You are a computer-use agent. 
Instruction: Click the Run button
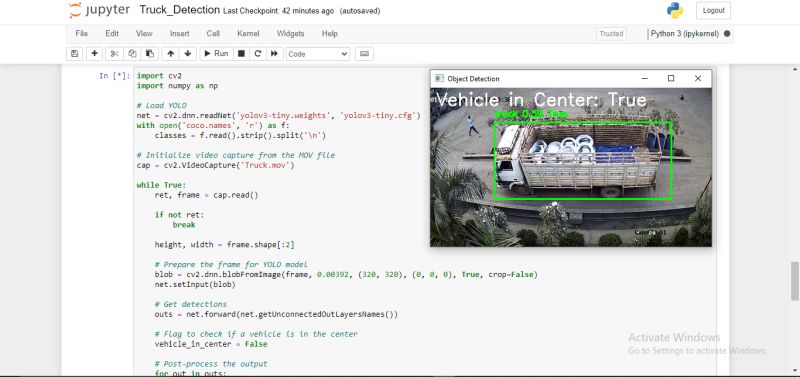pos(216,54)
